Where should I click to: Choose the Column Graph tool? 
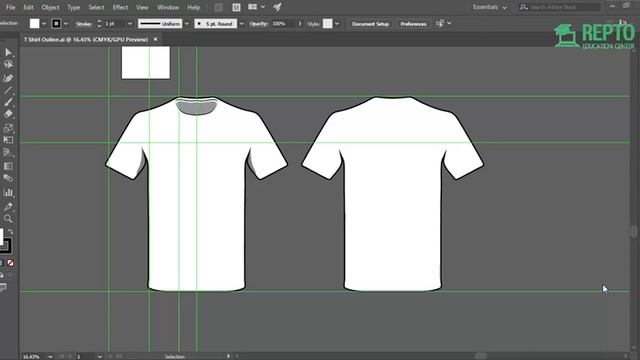point(8,192)
